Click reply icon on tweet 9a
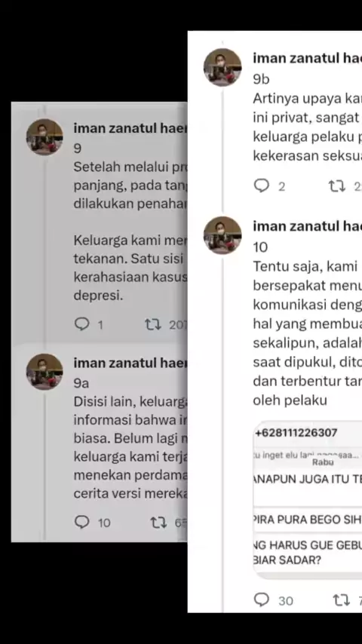This screenshot has height=644, width=362. (81, 522)
